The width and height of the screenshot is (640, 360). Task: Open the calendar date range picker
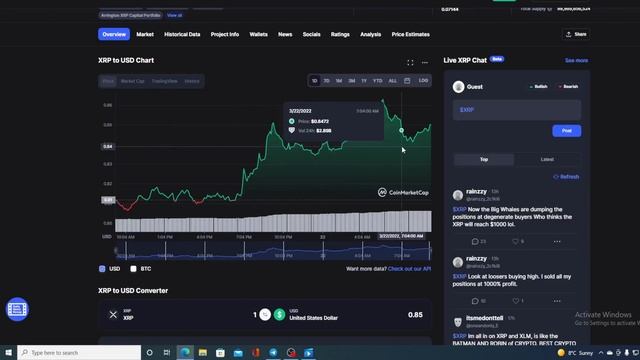click(407, 81)
